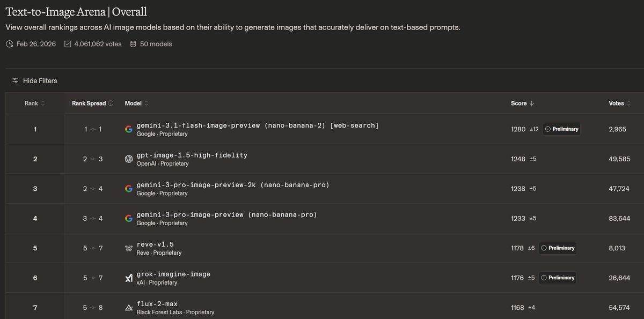Open the reve-v1.5 model link
The image size is (644, 319).
point(155,244)
